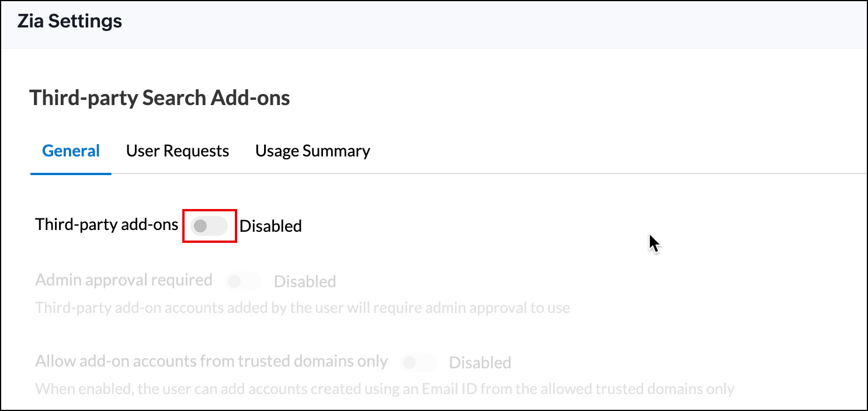Click the Zia Settings header title
868x411 pixels.
(70, 22)
